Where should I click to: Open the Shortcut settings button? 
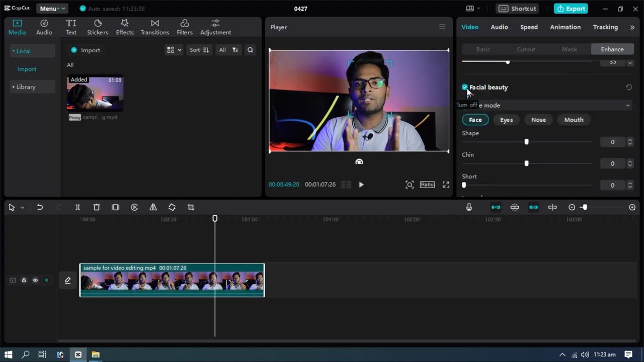pyautogui.click(x=517, y=9)
